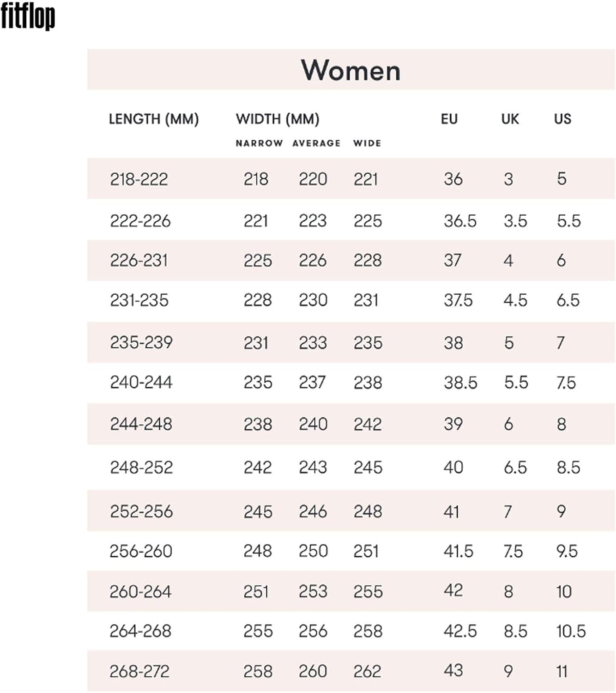Select the EU size 43 cell
This screenshot has width=616, height=693.
pyautogui.click(x=453, y=671)
